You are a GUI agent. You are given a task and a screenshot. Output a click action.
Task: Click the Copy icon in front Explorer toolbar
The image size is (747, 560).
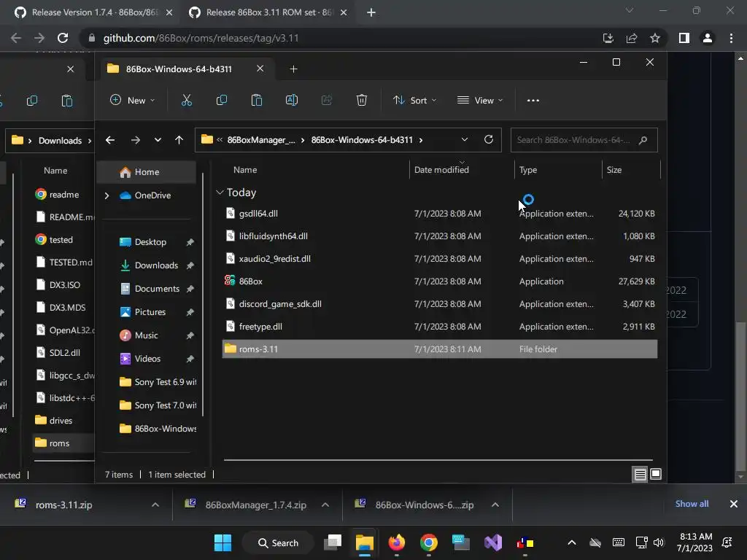(222, 101)
